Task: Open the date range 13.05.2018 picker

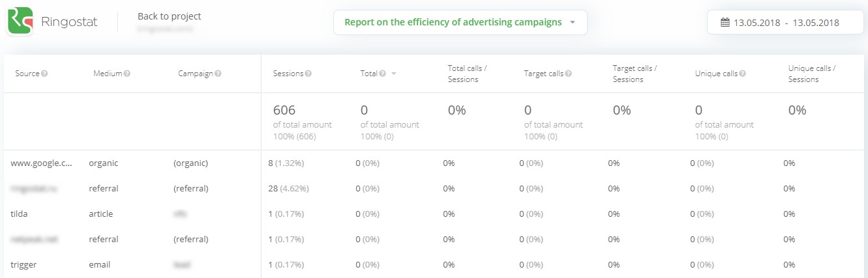Action: (785, 23)
